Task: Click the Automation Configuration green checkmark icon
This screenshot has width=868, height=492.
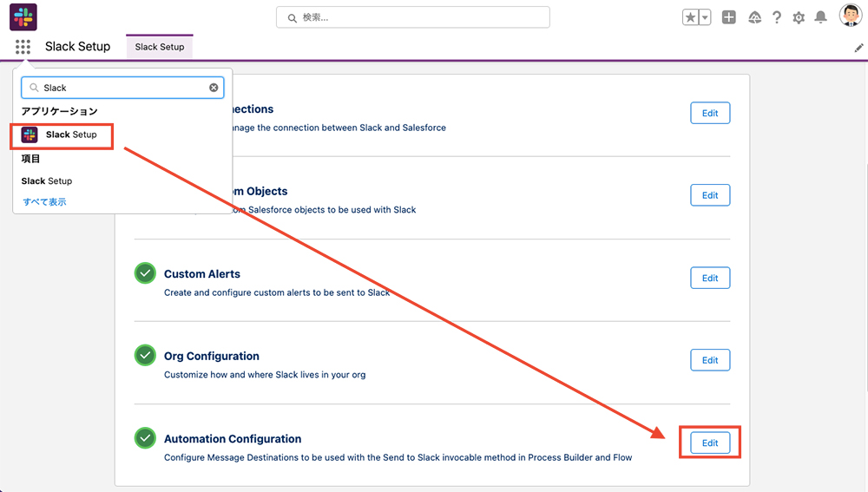Action: click(145, 437)
